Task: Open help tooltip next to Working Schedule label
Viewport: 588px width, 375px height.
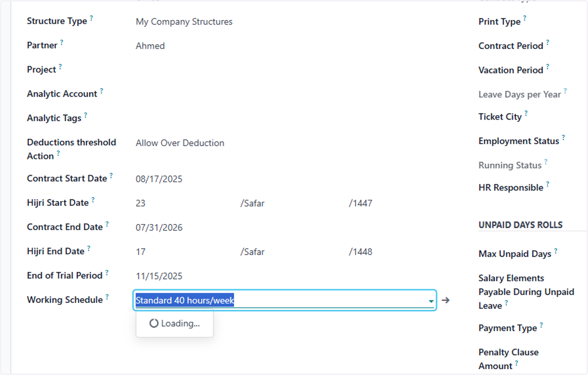Action: point(107,298)
